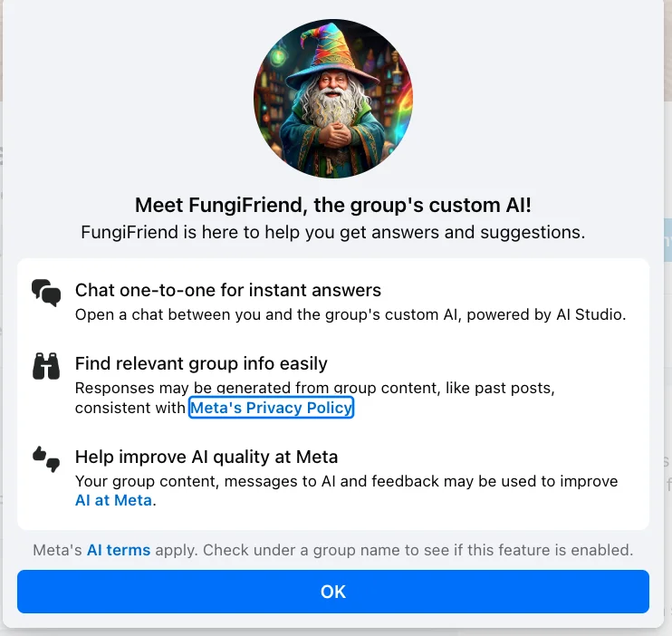Click the 'Meta's' word before AI terms
This screenshot has width=672, height=636.
[x=57, y=550]
